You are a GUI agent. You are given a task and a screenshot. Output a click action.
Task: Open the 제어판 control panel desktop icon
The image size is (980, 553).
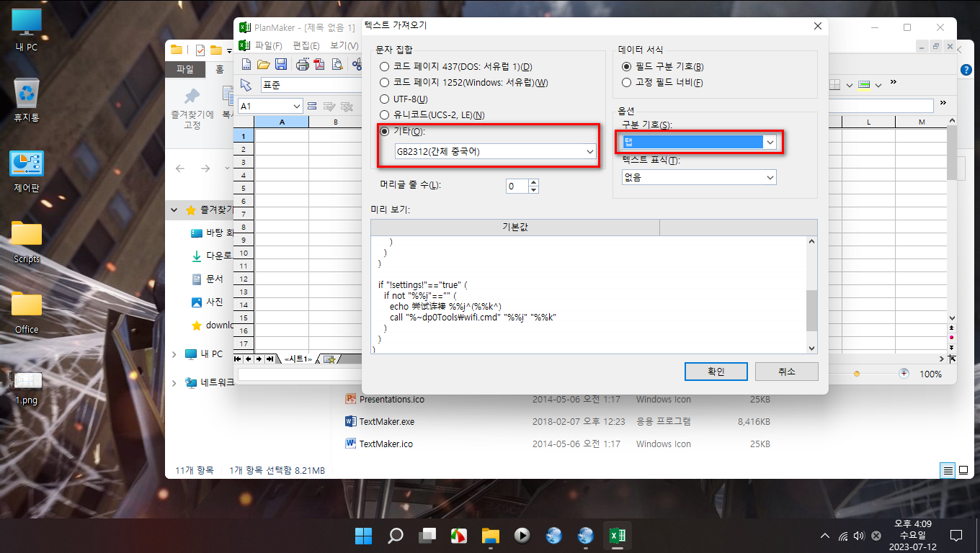(27, 172)
